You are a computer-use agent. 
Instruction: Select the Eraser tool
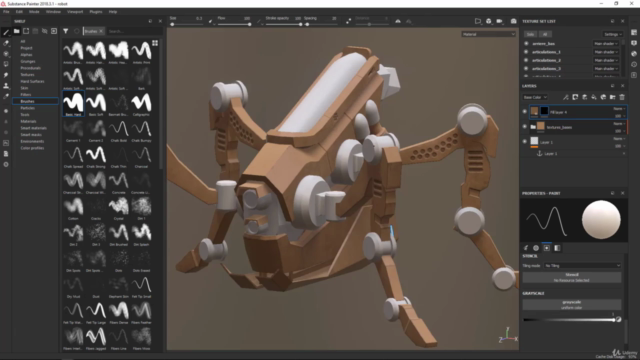click(6, 43)
